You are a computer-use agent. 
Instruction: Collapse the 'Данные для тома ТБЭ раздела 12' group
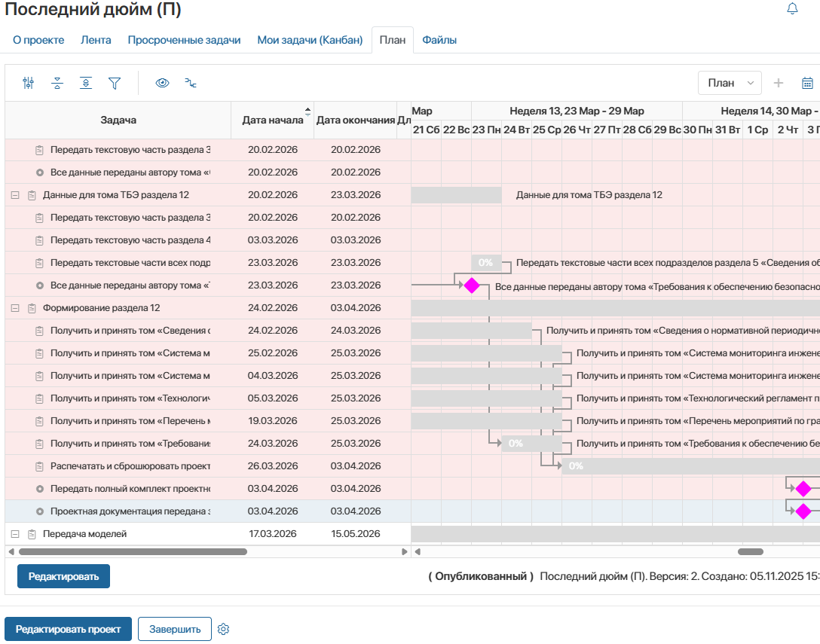(x=15, y=195)
